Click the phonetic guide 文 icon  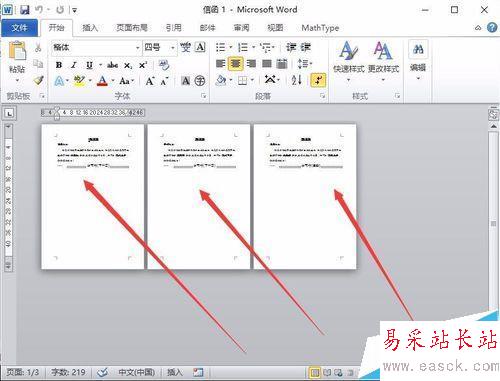point(185,47)
